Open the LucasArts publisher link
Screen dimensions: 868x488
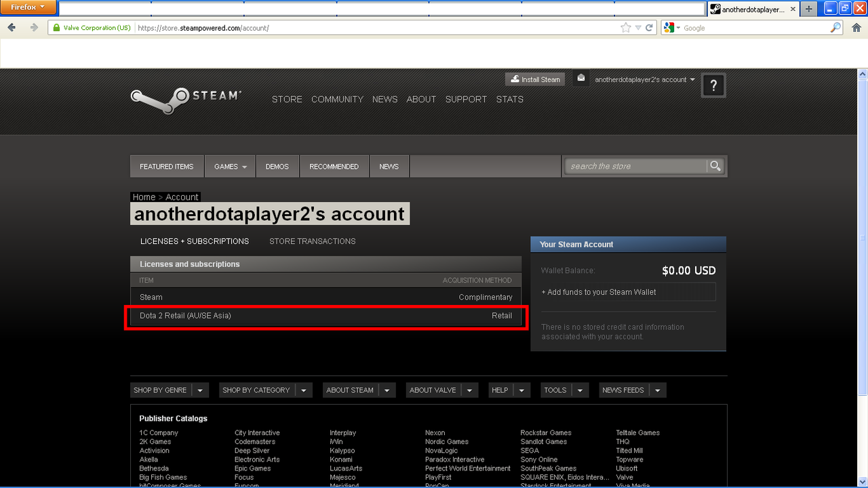point(346,468)
